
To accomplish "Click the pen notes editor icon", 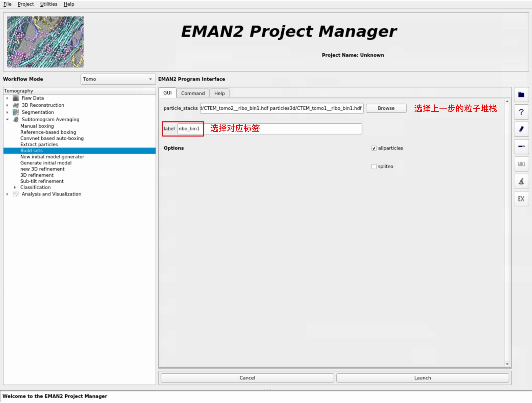I will tap(521, 129).
